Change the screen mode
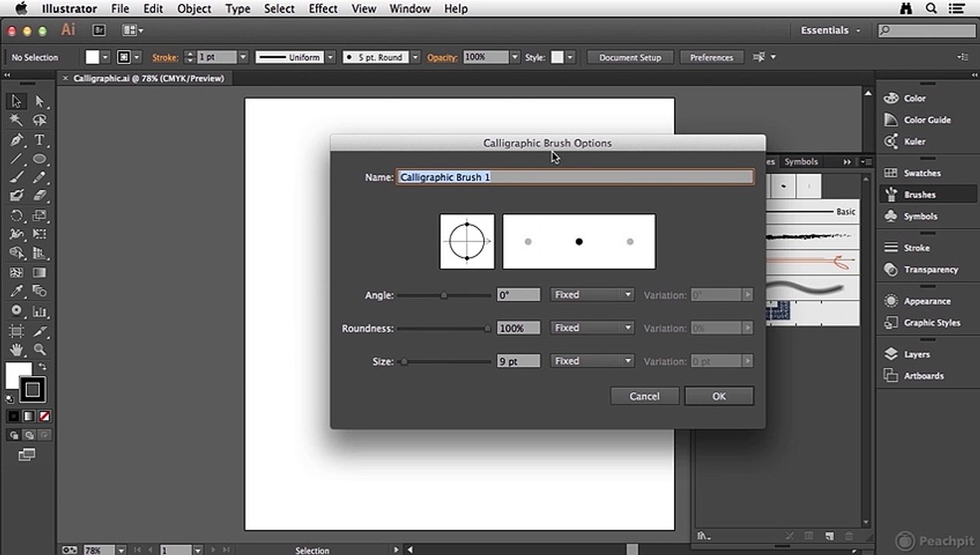Screen dimensions: 980x555 pos(27,455)
